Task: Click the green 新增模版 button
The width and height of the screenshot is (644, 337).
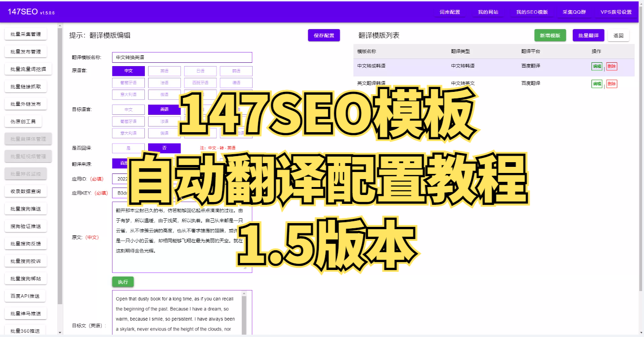Action: (550, 35)
